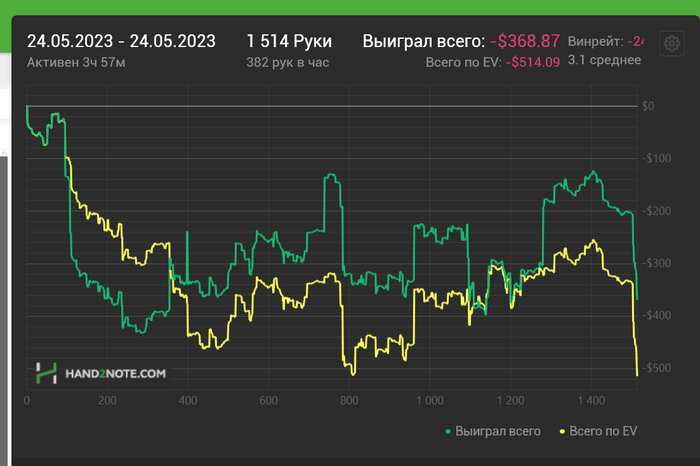
Task: Click the Винрейт label
Action: pos(596,42)
